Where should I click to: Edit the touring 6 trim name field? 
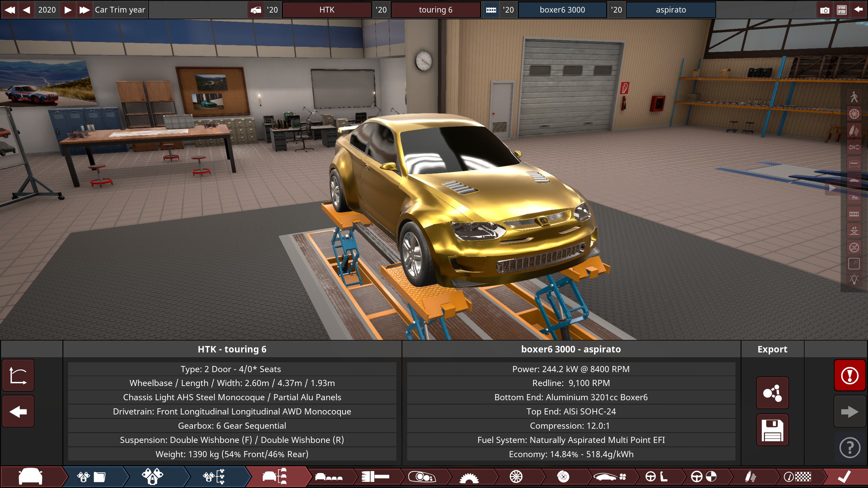(x=436, y=10)
